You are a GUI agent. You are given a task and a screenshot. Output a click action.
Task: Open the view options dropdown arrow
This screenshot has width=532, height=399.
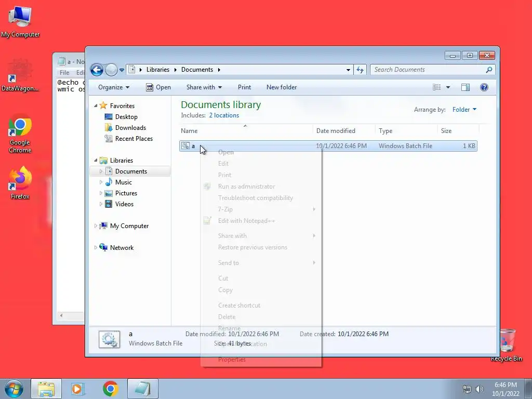coord(448,87)
